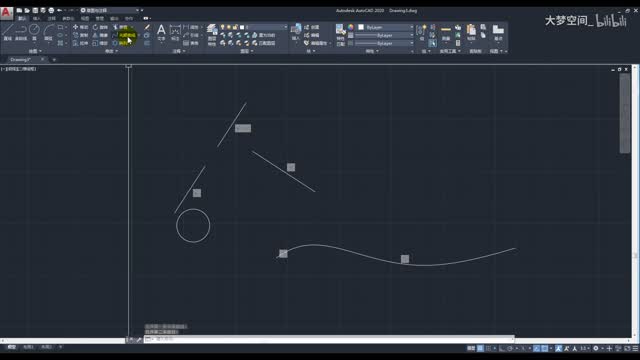Image resolution: width=640 pixels, height=360 pixels.
Task: Activate the Mirror modify tool
Action: point(100,35)
